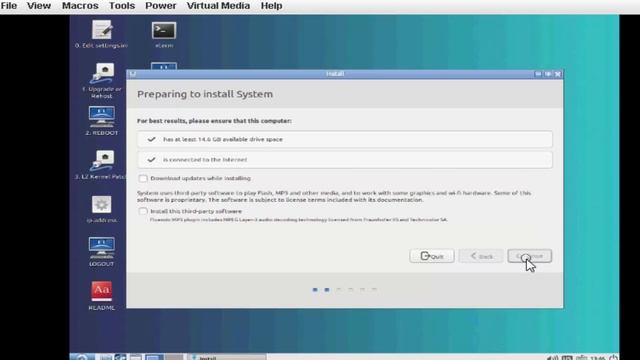The image size is (640, 360).
Task: Open the README desktop icon
Action: tap(102, 296)
